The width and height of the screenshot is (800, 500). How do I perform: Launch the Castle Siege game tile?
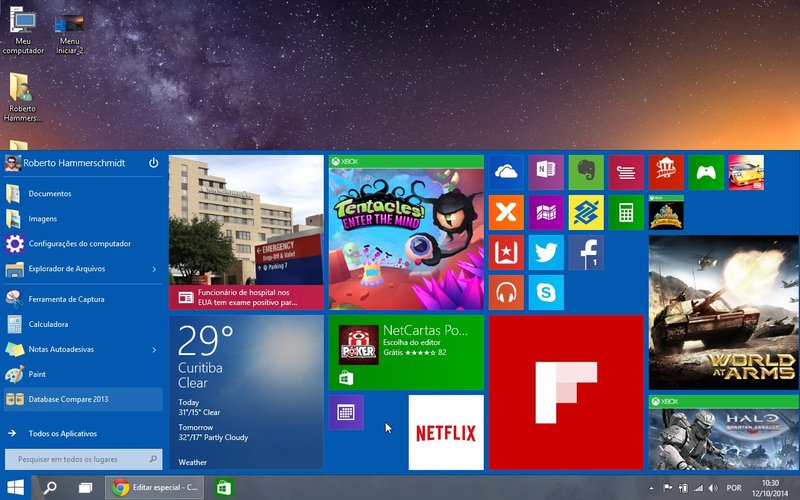pos(666,212)
